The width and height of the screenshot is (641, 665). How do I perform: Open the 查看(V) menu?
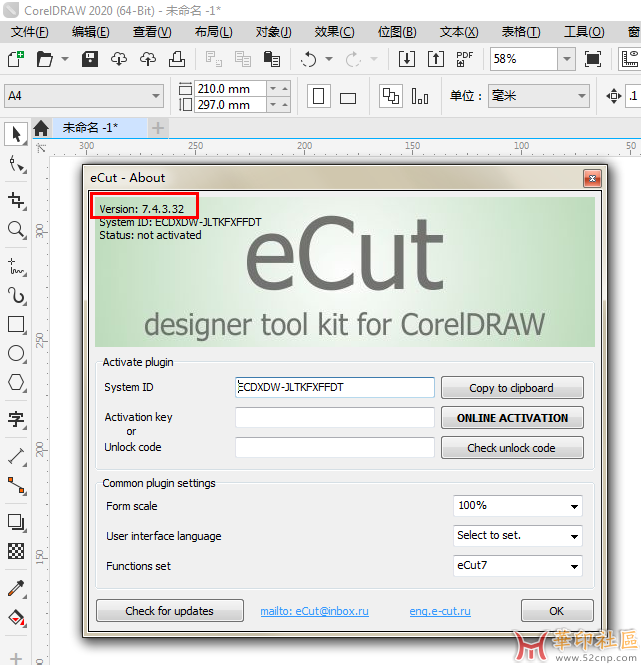[152, 32]
